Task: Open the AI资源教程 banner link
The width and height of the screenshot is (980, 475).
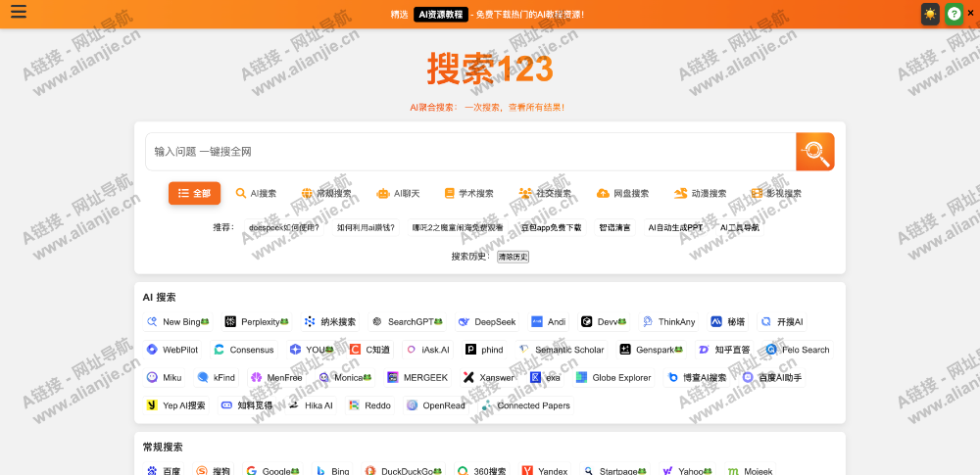Action: click(441, 14)
